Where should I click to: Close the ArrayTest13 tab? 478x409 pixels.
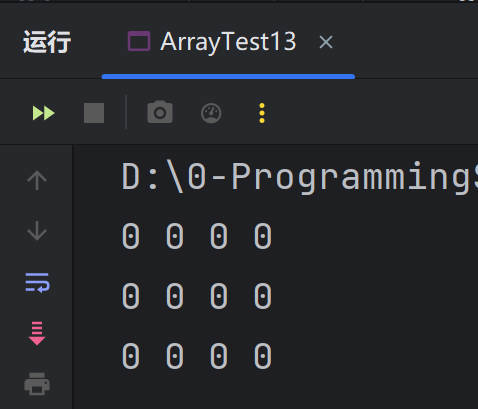[x=326, y=42]
